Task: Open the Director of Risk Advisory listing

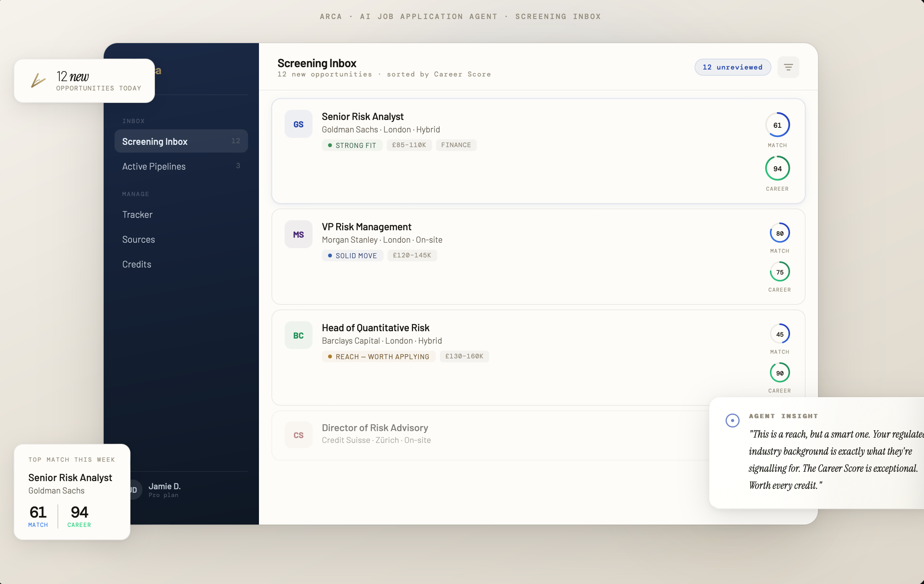Action: coord(375,428)
